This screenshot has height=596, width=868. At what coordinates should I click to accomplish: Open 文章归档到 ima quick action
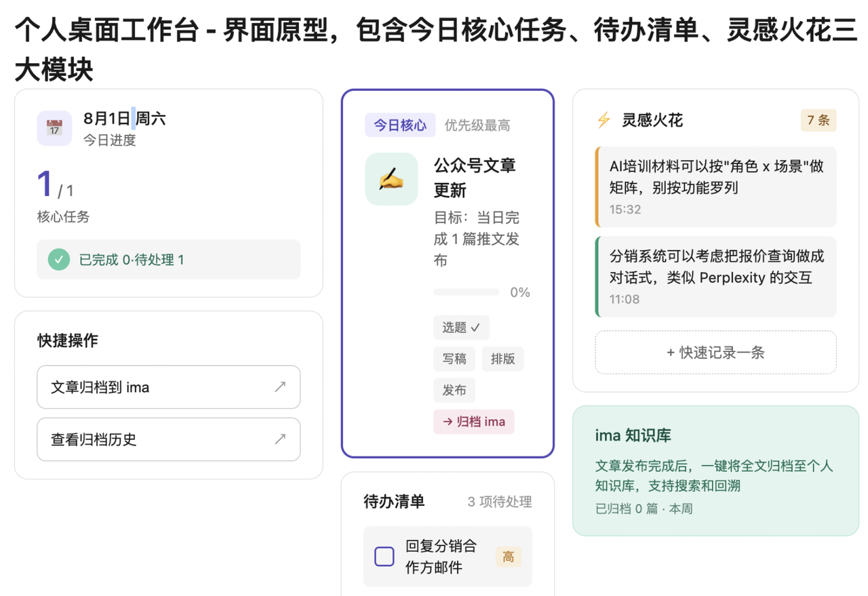[x=169, y=387]
